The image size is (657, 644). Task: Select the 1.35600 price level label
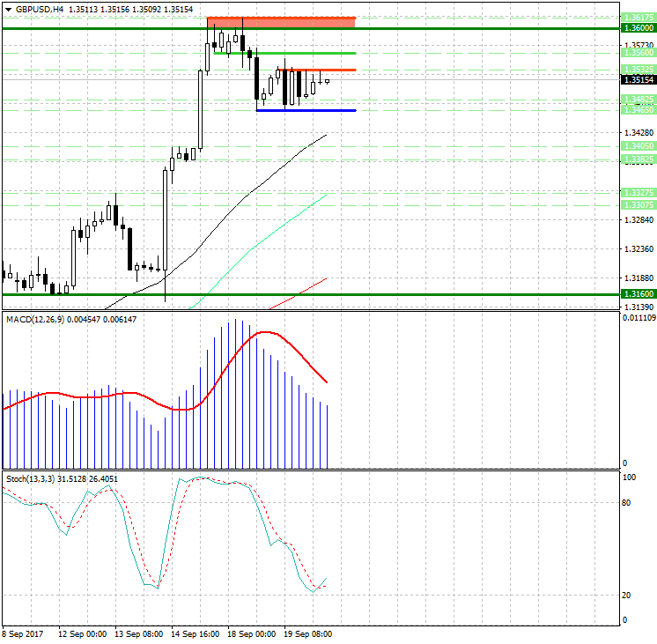tap(639, 52)
